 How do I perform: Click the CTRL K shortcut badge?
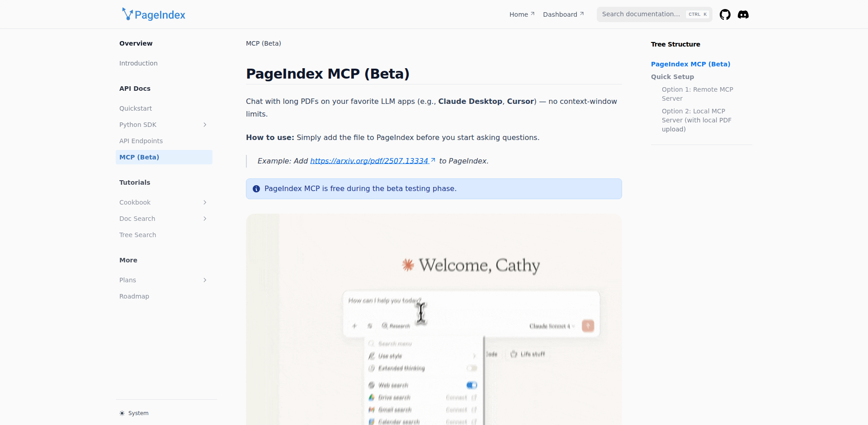(x=698, y=14)
